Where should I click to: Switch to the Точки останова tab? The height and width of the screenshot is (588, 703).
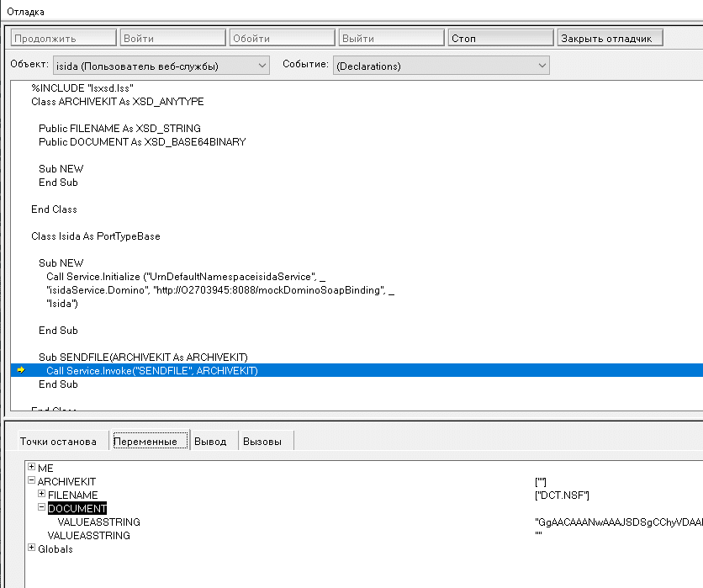coord(58,442)
